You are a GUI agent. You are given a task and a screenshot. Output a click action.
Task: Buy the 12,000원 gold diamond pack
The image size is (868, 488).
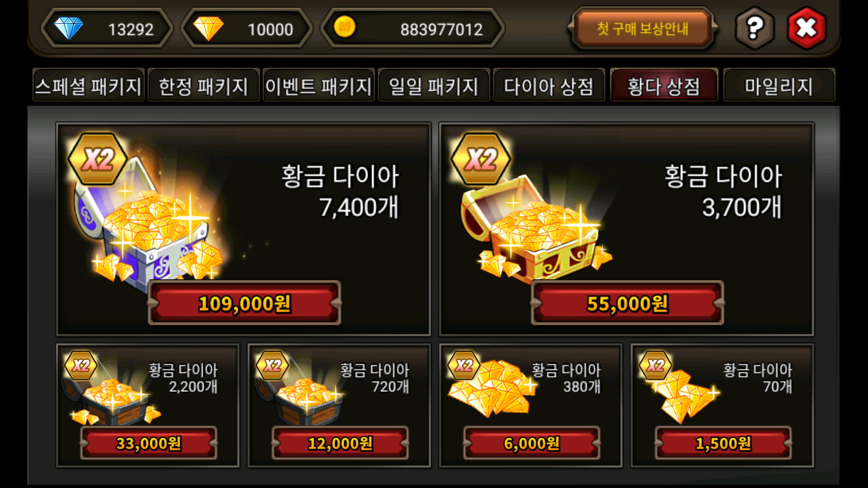(340, 443)
